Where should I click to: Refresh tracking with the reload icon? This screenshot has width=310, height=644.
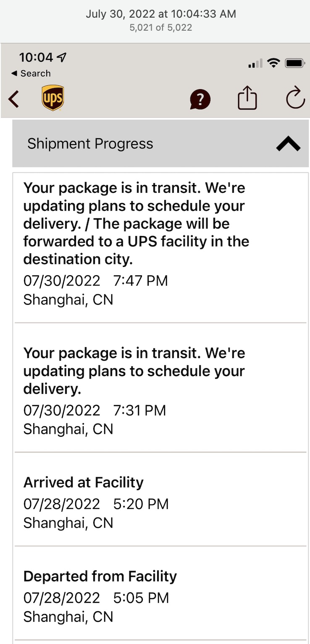tap(295, 98)
